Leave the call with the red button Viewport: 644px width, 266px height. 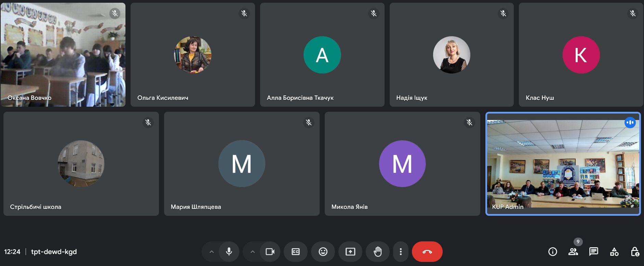tap(427, 252)
